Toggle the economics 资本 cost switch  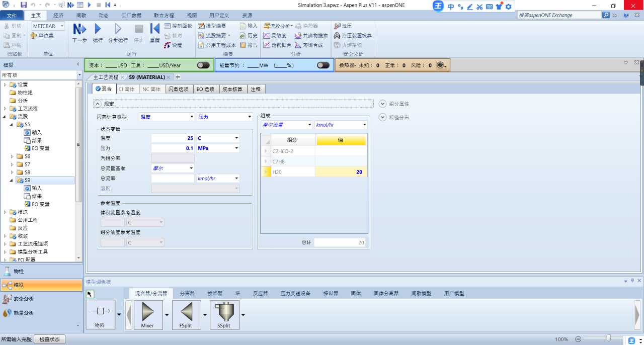[x=203, y=65]
